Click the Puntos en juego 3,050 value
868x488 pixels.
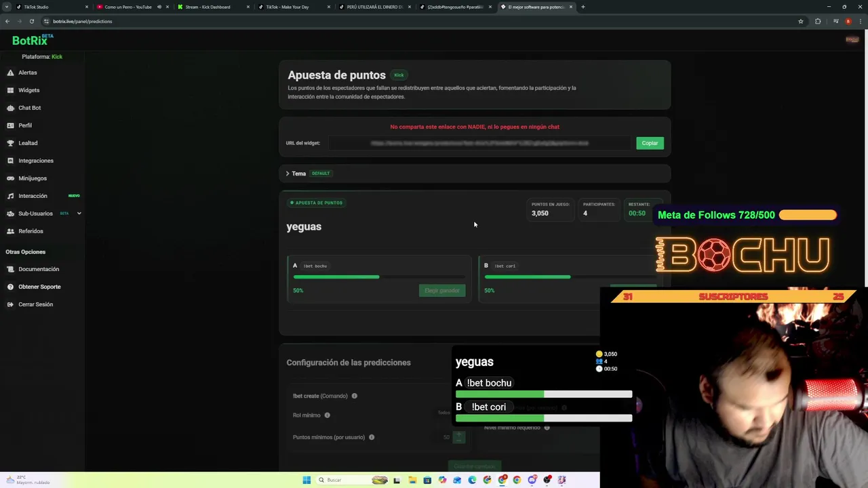(540, 213)
